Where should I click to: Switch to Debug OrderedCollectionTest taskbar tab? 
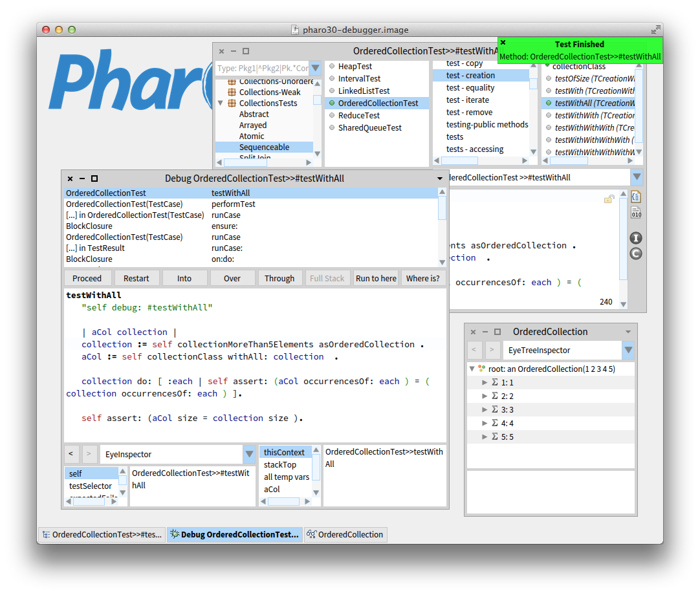point(235,535)
